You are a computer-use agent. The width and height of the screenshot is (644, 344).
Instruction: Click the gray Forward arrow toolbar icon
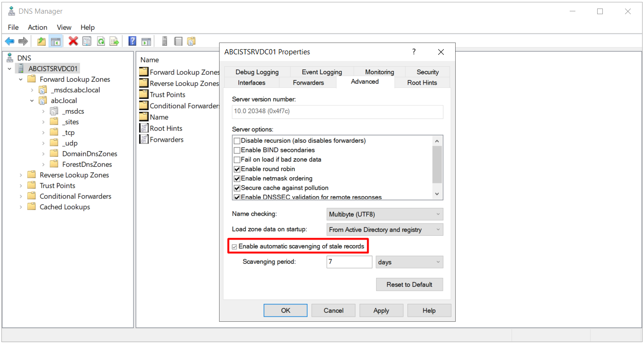point(23,41)
